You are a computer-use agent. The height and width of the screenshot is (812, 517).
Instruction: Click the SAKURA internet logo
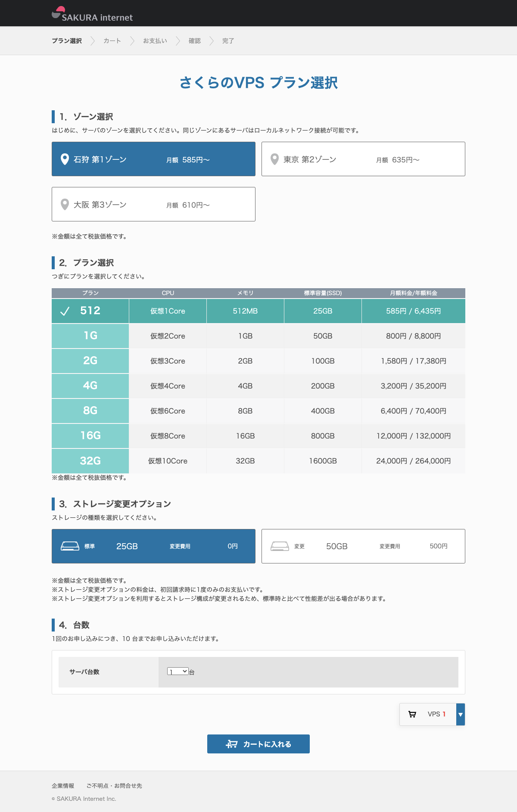(92, 14)
